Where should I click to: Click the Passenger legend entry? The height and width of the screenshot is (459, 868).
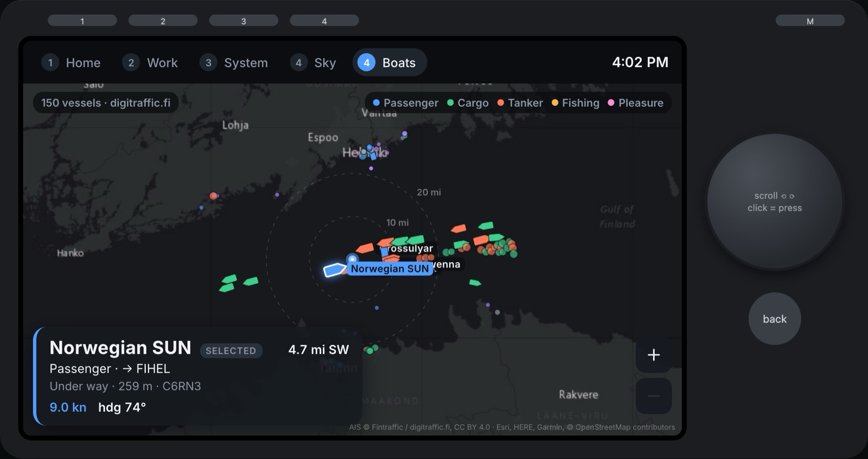(x=405, y=103)
